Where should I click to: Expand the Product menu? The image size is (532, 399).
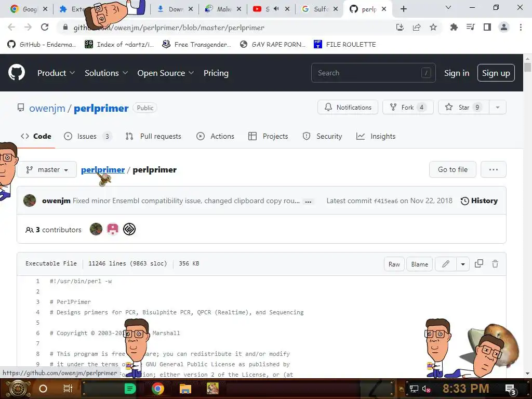pos(56,73)
